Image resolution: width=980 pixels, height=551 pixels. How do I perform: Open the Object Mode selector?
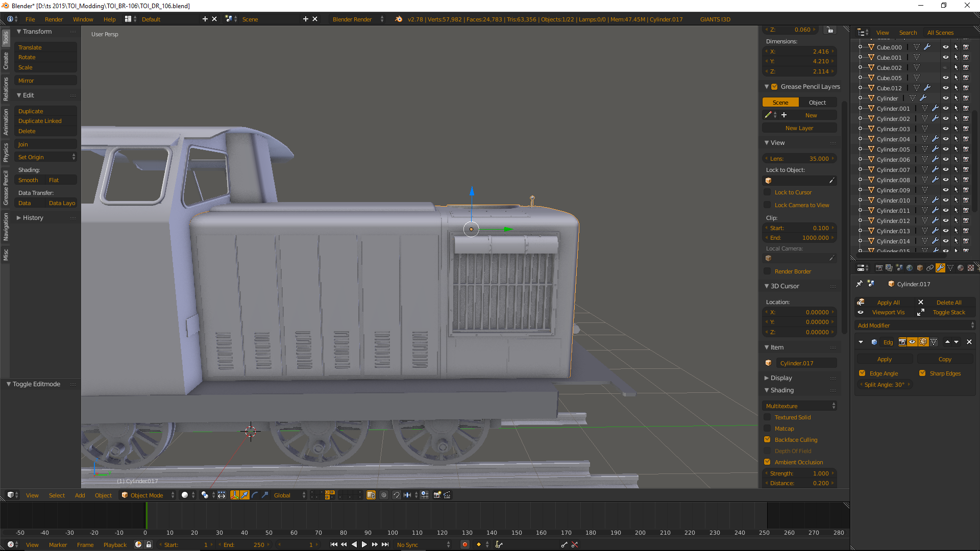tap(148, 495)
